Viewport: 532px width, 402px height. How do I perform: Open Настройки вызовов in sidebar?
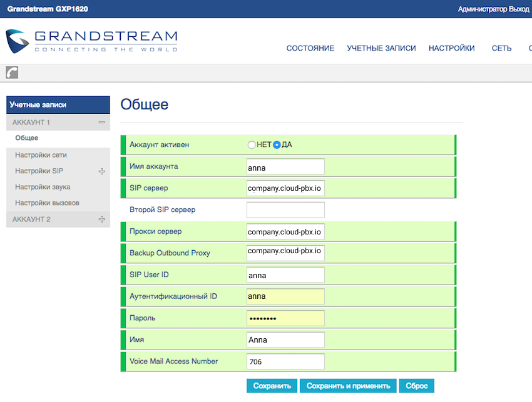[47, 203]
